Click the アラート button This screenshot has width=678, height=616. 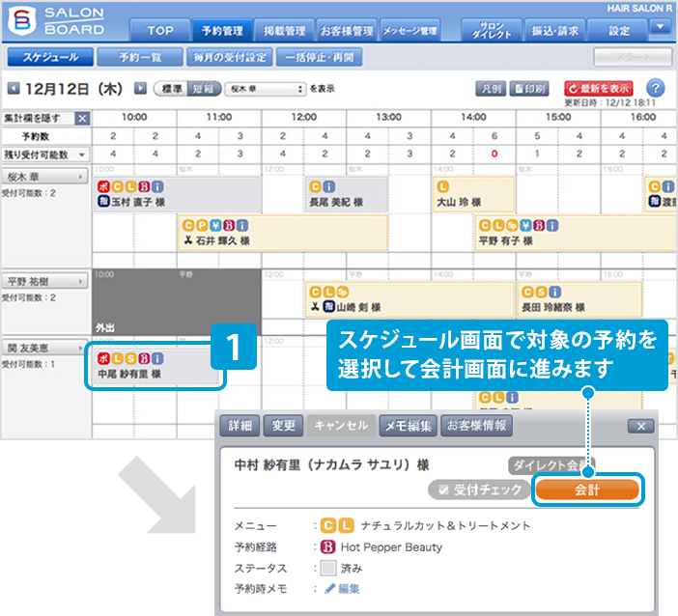(633, 57)
